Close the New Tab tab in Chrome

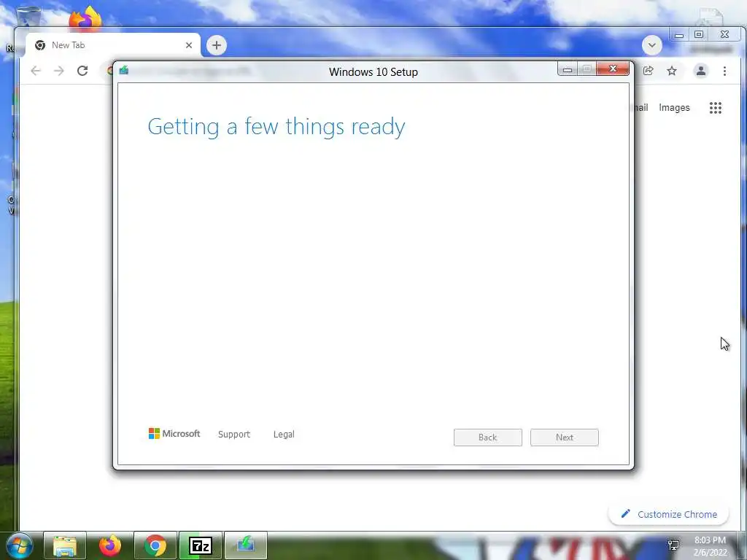(x=189, y=45)
